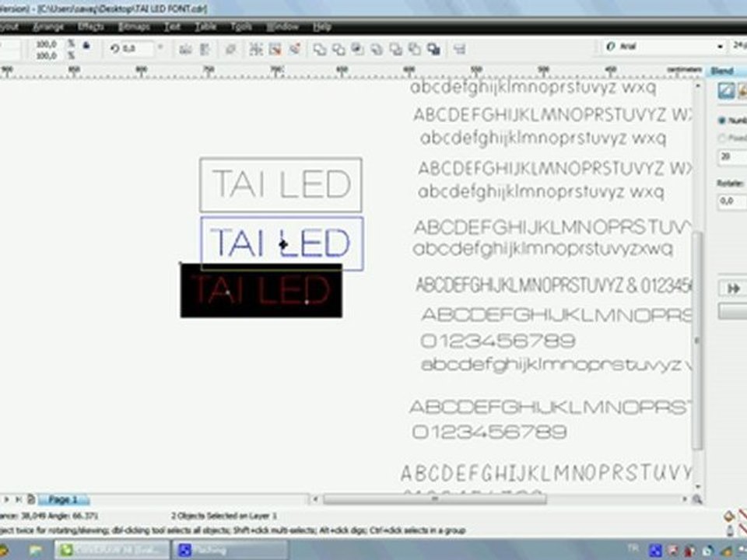This screenshot has width=747, height=560.
Task: Click the blue system tray icon
Action: [655, 551]
